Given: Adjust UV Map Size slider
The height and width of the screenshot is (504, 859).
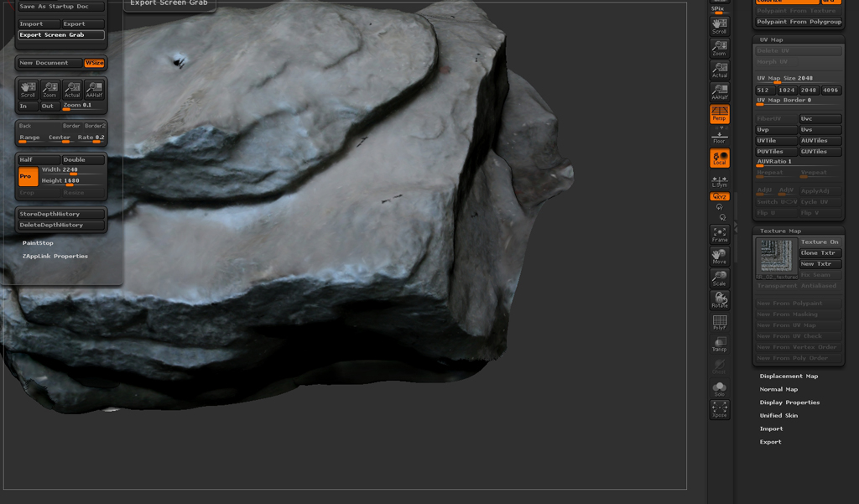Looking at the screenshot, I should pyautogui.click(x=799, y=79).
